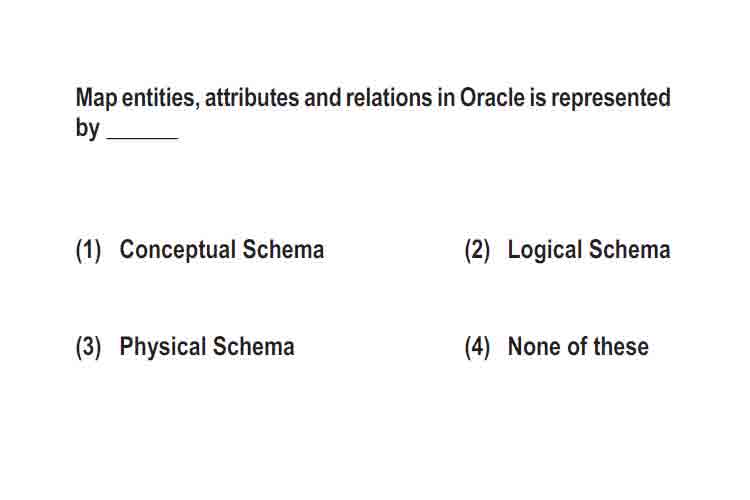This screenshot has height=500, width=750.
Task: Click the word 'by' on second line
Action: [88, 129]
